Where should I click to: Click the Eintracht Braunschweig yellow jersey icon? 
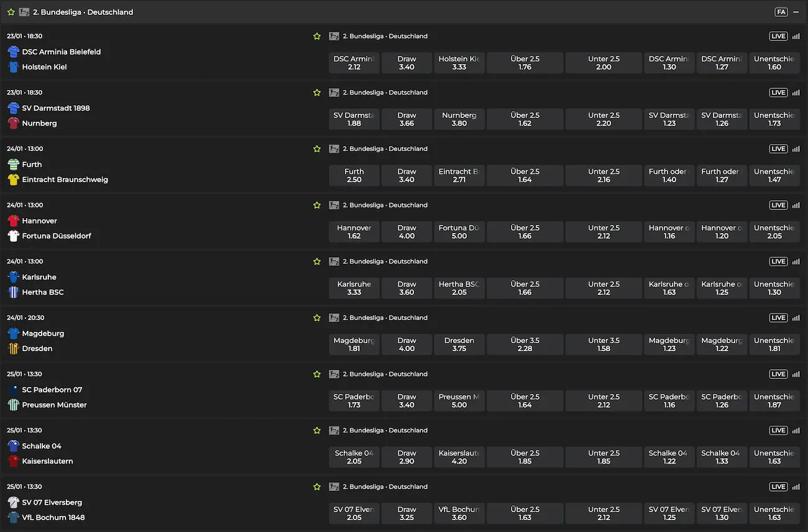click(x=13, y=180)
